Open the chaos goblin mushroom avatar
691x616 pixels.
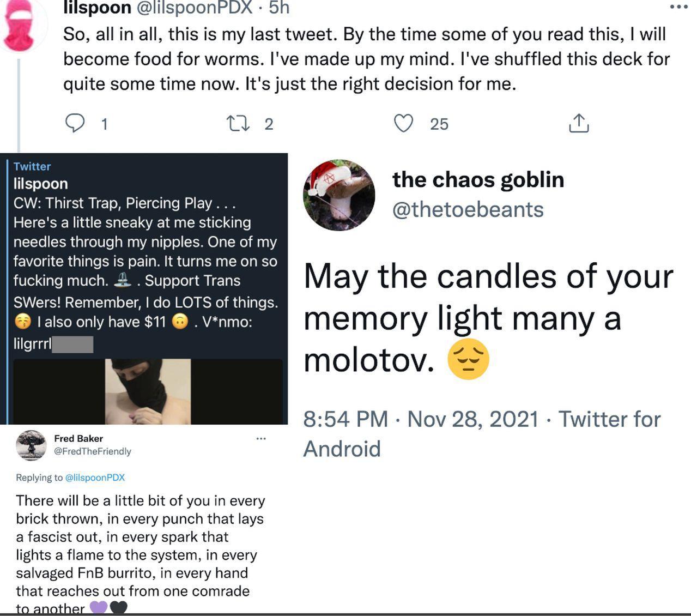(x=339, y=195)
